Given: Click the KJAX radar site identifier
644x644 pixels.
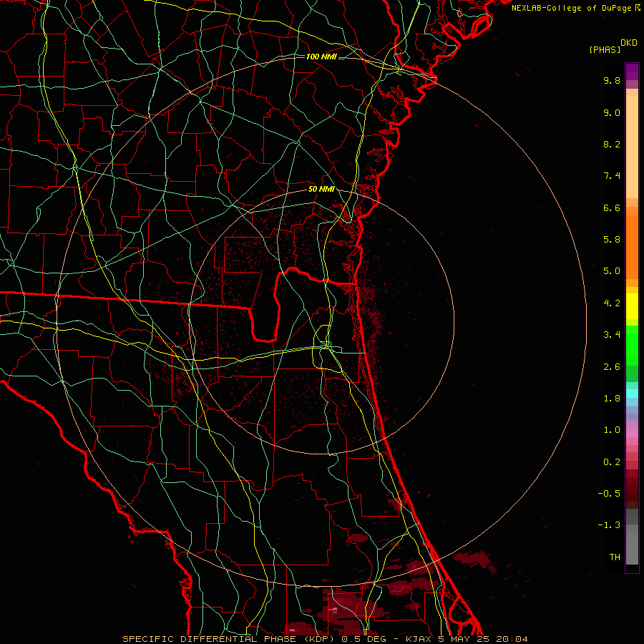Looking at the screenshot, I should click(x=419, y=639).
